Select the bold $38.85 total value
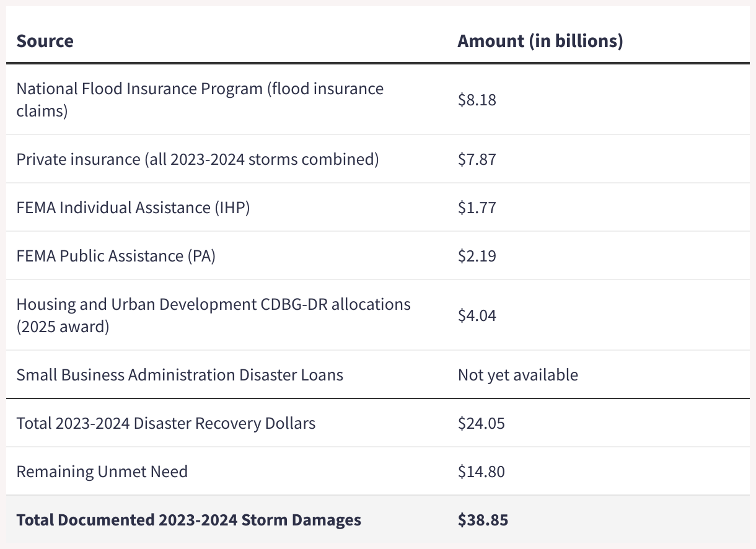 coord(483,520)
